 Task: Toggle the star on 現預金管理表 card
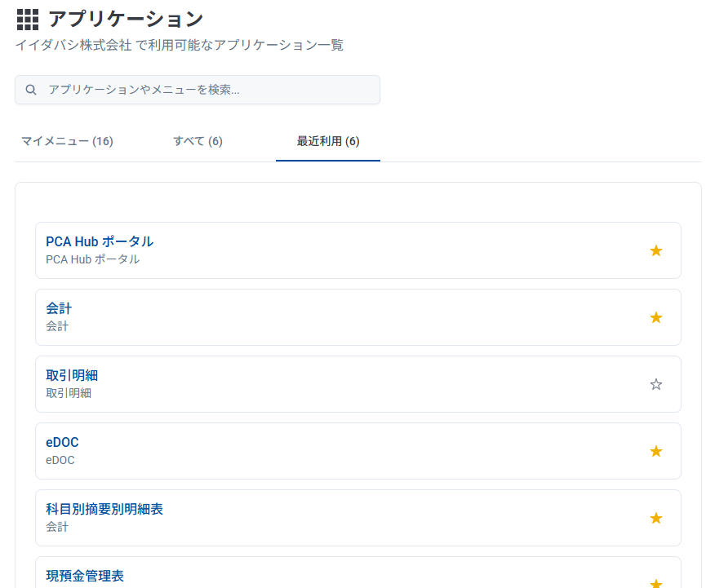click(x=655, y=582)
